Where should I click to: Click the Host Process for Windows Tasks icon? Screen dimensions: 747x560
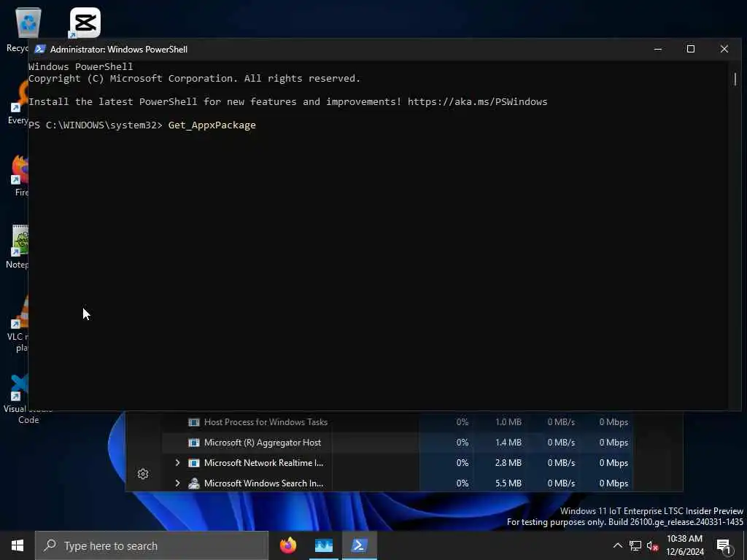(x=194, y=422)
